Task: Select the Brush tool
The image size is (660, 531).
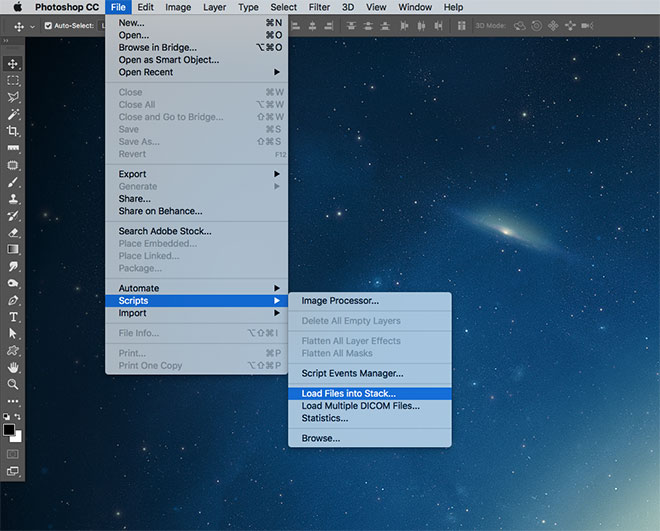Action: coord(13,182)
